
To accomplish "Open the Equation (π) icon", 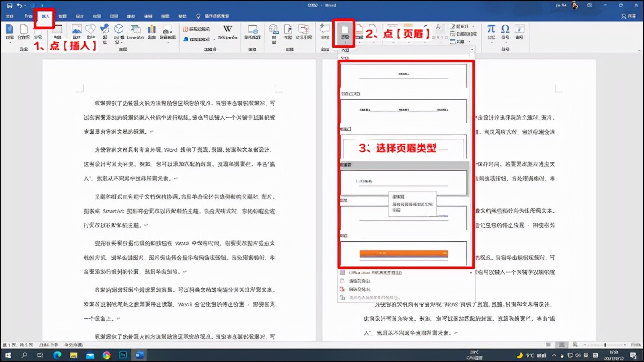I will click(491, 31).
